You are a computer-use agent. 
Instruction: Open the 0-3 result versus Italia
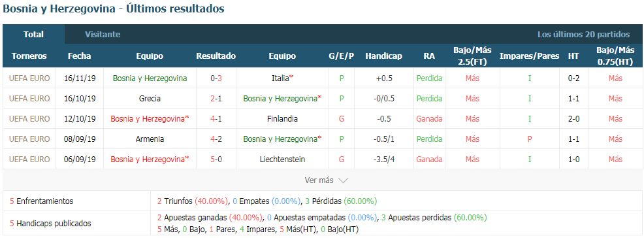point(216,78)
